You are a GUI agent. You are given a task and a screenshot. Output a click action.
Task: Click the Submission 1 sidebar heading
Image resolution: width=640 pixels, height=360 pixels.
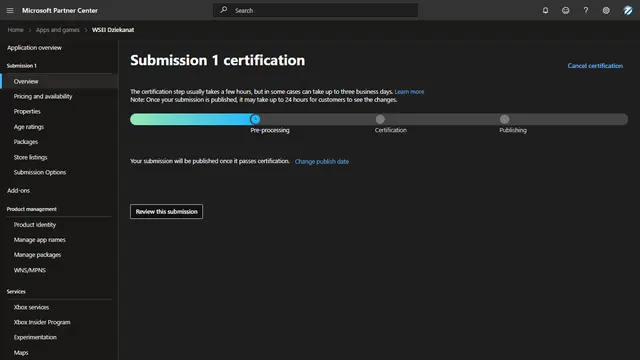click(x=22, y=66)
